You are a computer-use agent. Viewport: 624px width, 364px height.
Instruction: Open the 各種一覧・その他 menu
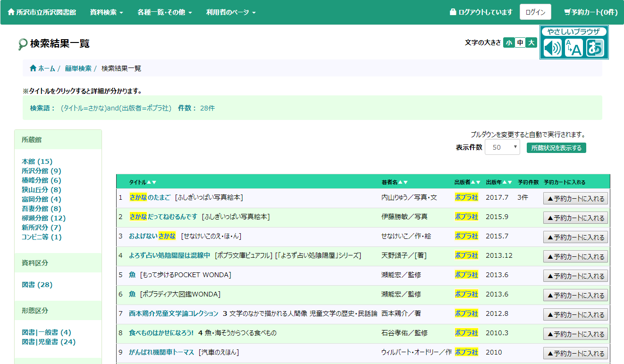click(x=164, y=12)
